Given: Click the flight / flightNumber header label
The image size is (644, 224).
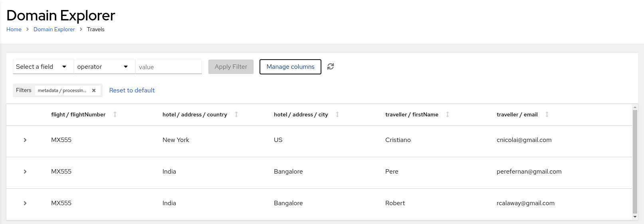Looking at the screenshot, I should (78, 114).
